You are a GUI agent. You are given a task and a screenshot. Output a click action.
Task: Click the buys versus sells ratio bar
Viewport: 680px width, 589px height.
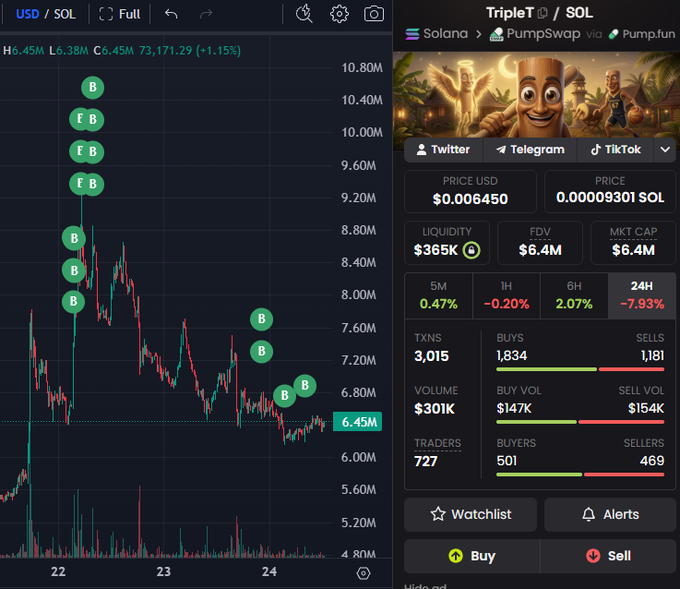click(580, 370)
